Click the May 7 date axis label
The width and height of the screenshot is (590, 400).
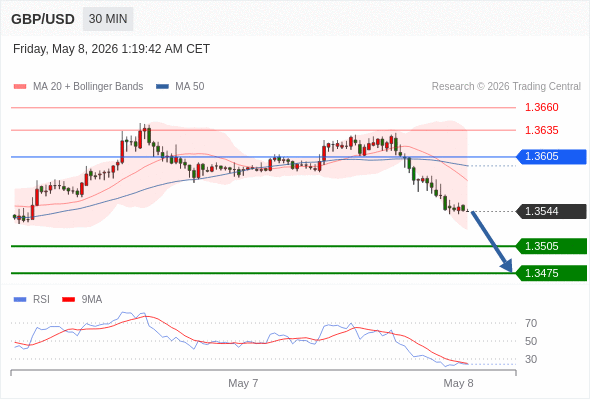[243, 383]
